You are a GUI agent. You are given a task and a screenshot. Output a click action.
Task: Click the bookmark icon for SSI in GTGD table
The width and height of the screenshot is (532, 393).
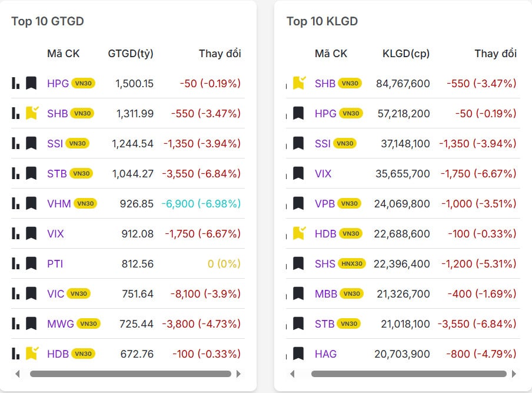pos(30,143)
